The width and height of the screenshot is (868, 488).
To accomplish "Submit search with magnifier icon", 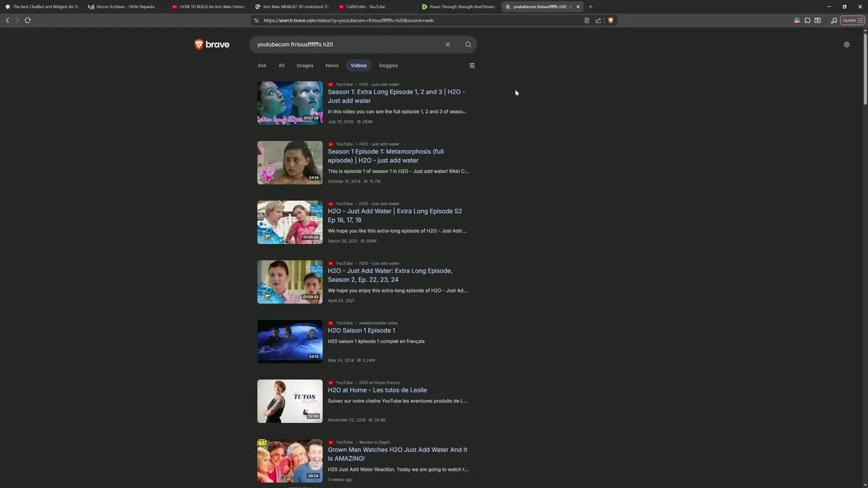I will coord(468,45).
